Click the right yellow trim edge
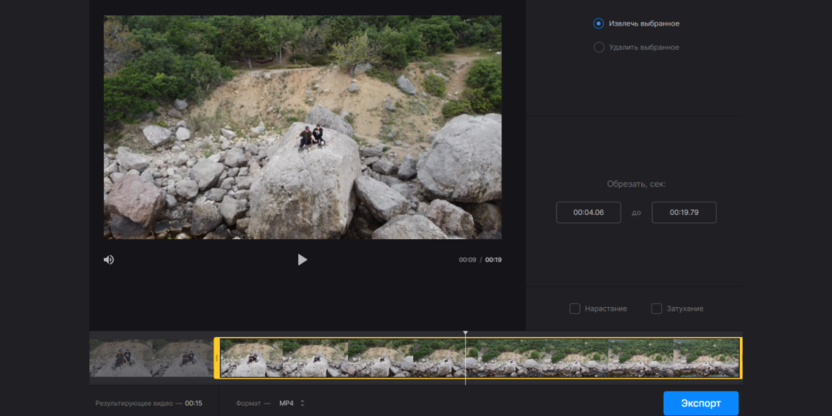Viewport: 832px width, 416px height. point(740,358)
